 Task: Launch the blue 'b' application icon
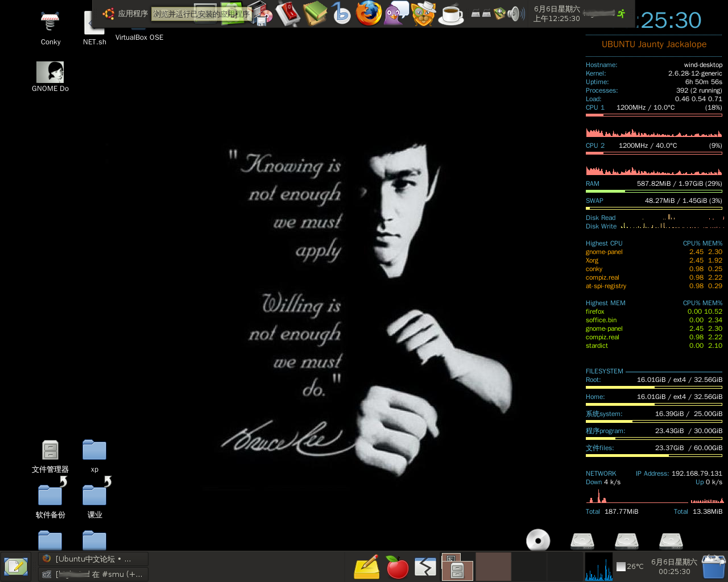(x=341, y=13)
